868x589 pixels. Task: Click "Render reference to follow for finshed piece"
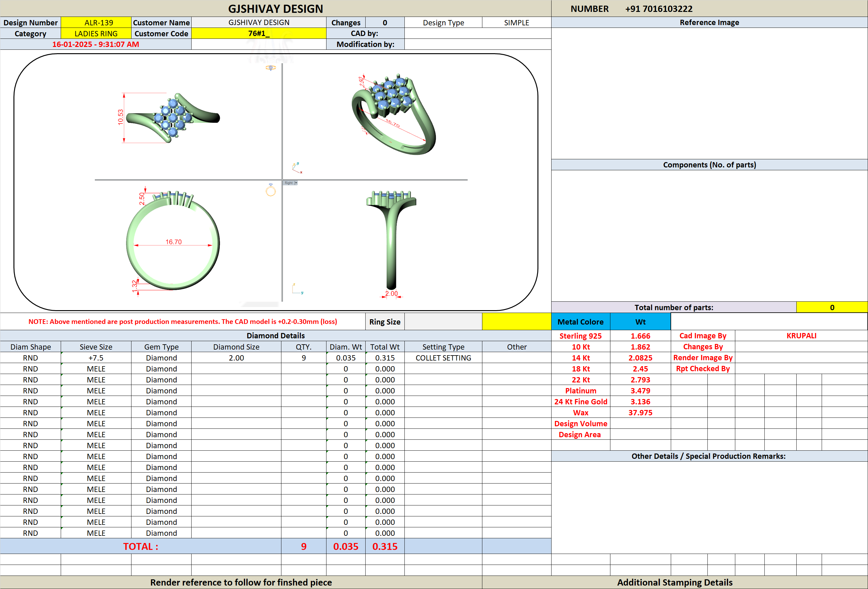coord(241,582)
